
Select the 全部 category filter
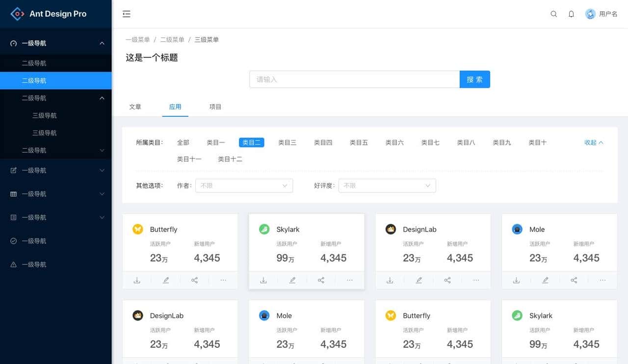click(x=183, y=142)
